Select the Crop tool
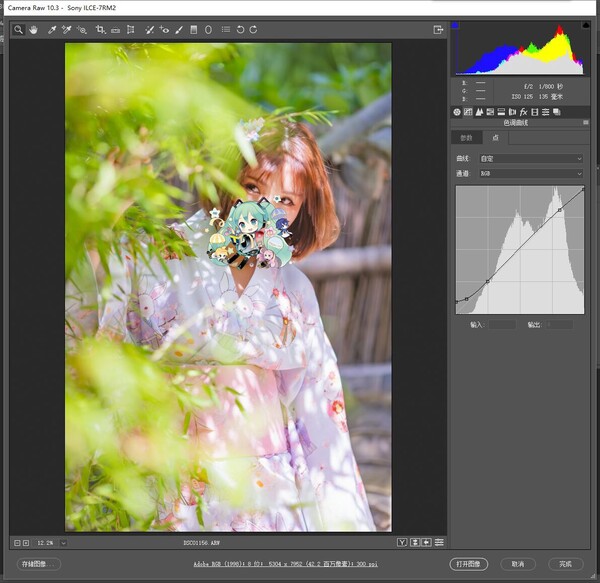Screen dimensions: 600x583 point(101,30)
